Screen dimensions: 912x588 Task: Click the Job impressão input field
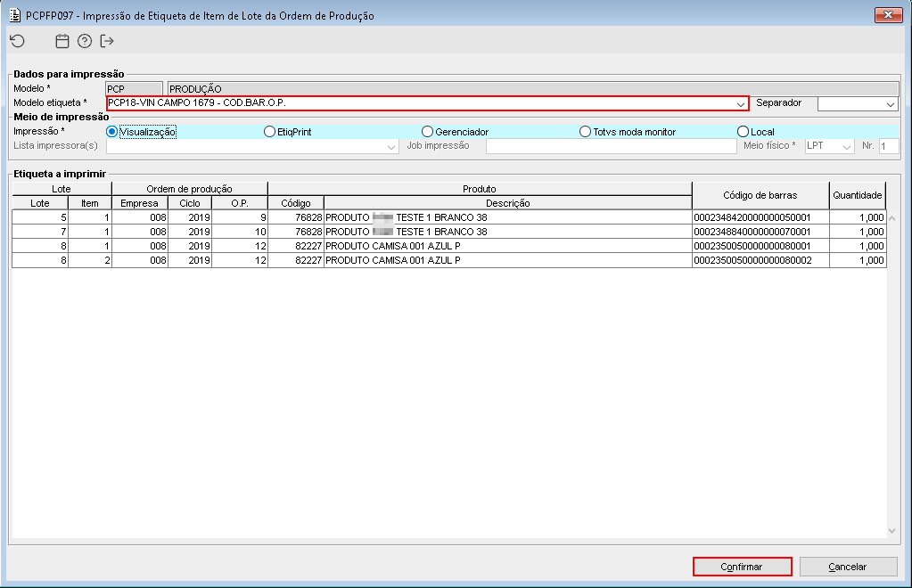pos(612,146)
